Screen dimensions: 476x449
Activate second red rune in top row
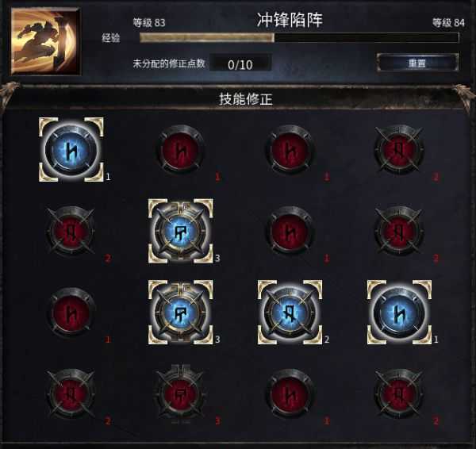[290, 150]
